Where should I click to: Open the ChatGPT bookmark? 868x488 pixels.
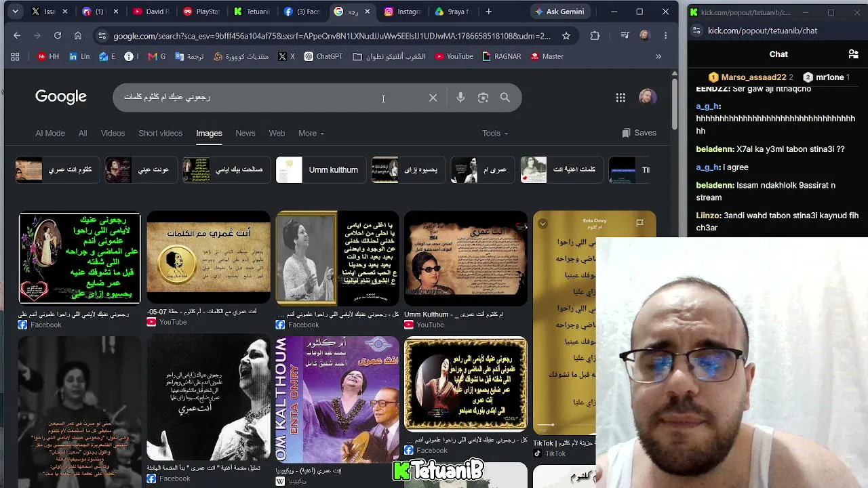[x=323, y=57]
